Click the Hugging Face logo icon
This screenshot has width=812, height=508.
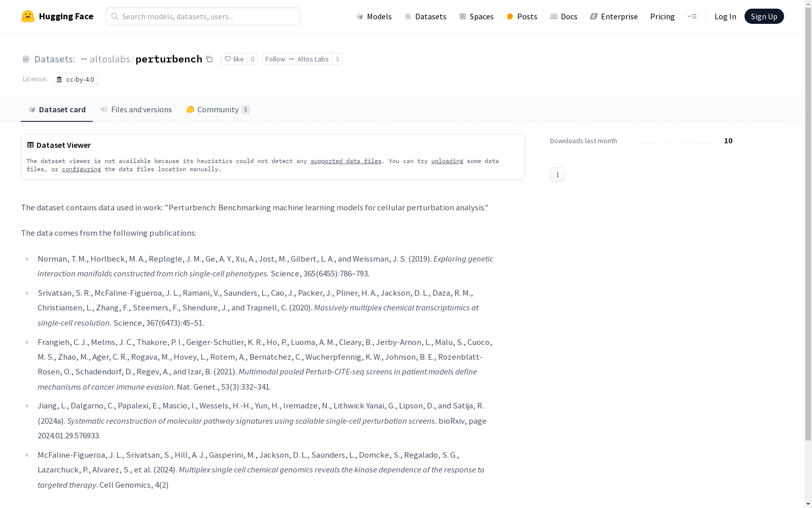pyautogui.click(x=28, y=16)
